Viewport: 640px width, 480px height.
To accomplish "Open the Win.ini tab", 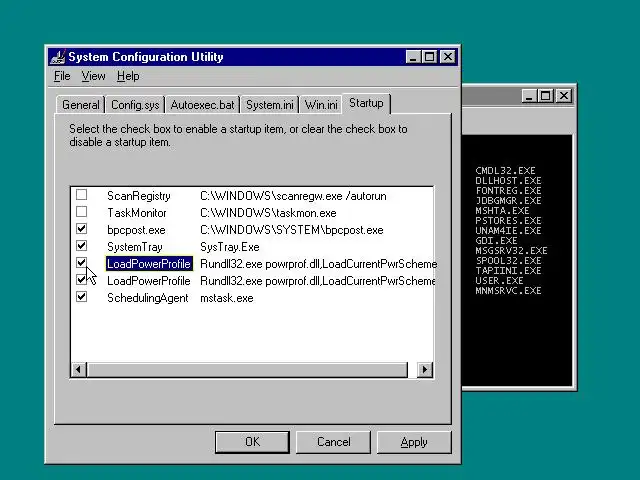I will click(x=321, y=105).
